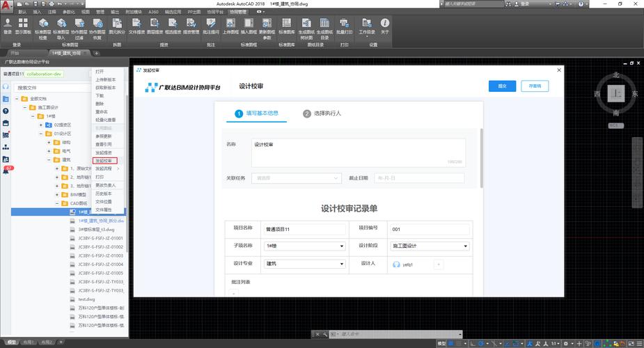
Task: Open the 子项名称 1#楼 dropdown
Action: pyautogui.click(x=304, y=246)
